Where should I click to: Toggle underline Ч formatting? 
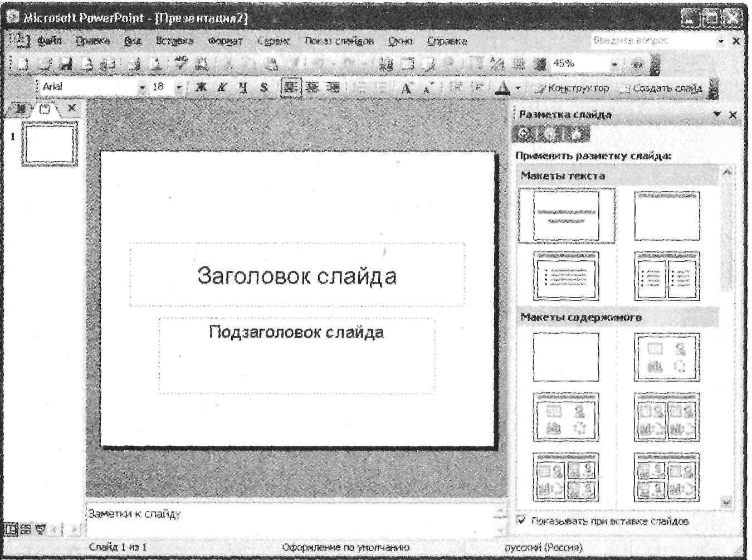tap(243, 87)
